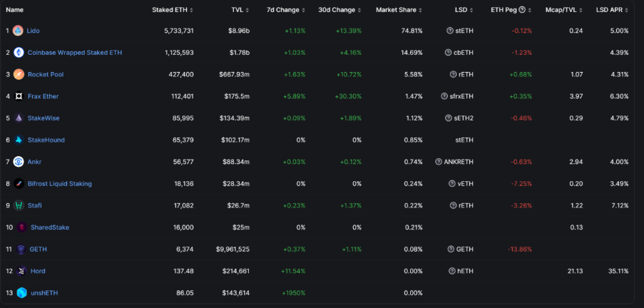Sort by ETH Peg column header
644x308 pixels.
click(511, 10)
